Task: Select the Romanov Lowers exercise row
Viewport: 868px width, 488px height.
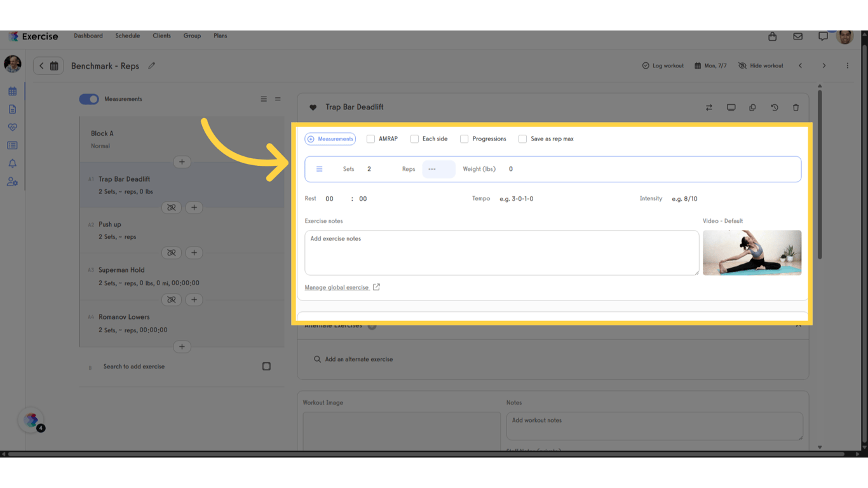Action: (182, 323)
